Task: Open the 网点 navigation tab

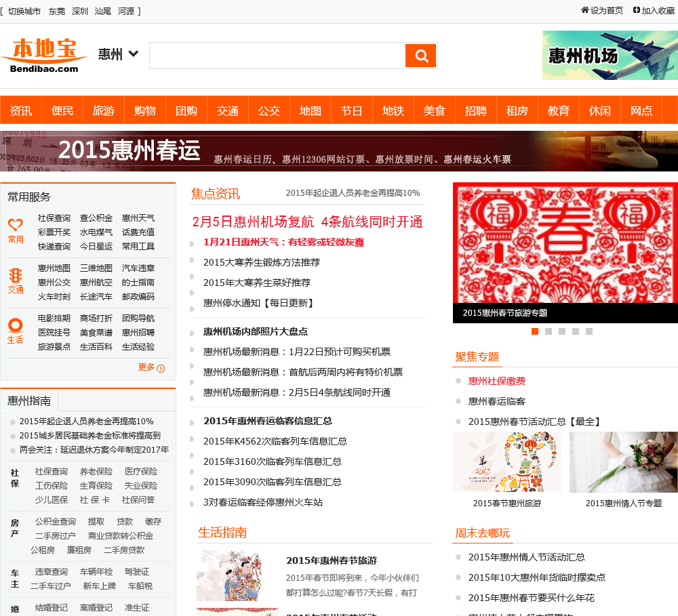Action: click(x=641, y=110)
